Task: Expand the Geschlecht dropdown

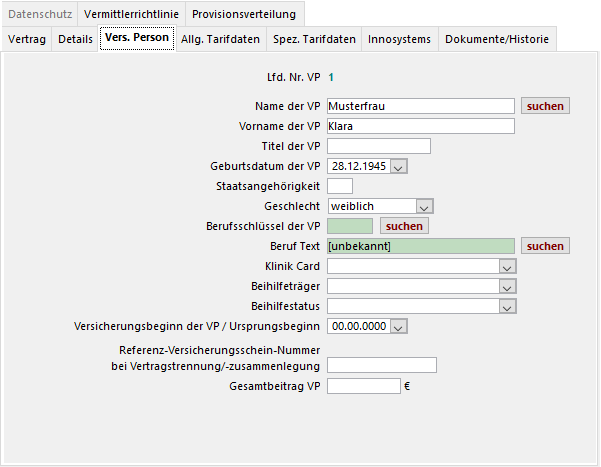Action: coord(424,206)
